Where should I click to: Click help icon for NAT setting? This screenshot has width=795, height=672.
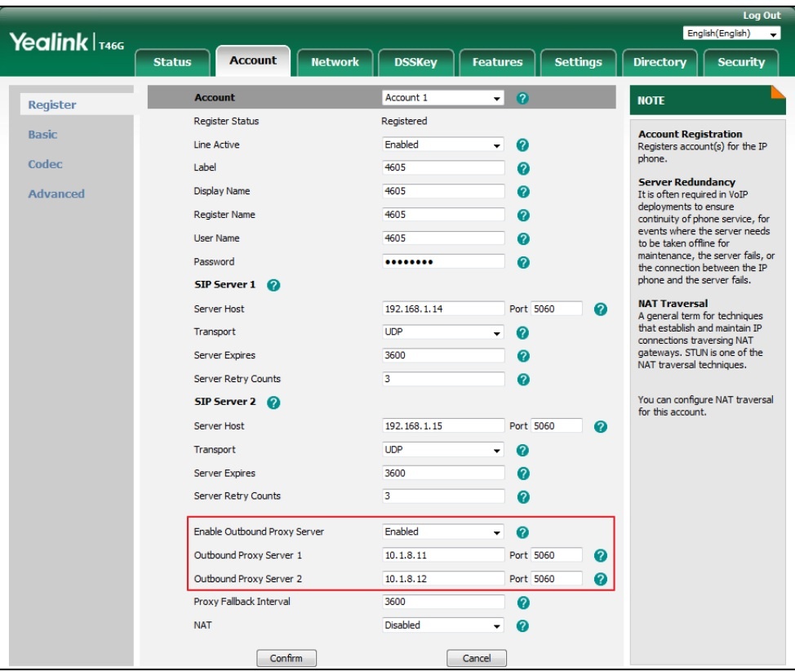pyautogui.click(x=522, y=625)
